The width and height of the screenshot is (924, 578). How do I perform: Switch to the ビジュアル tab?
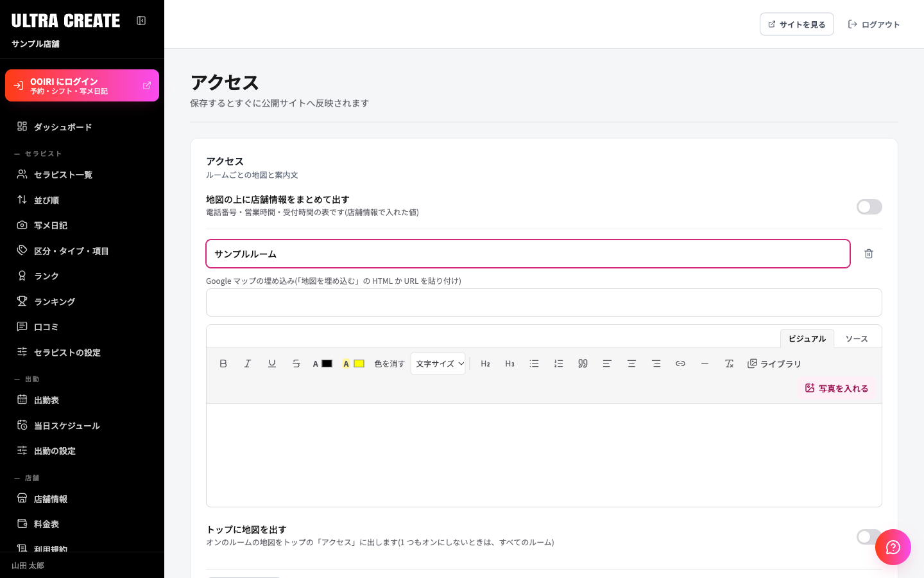(807, 338)
